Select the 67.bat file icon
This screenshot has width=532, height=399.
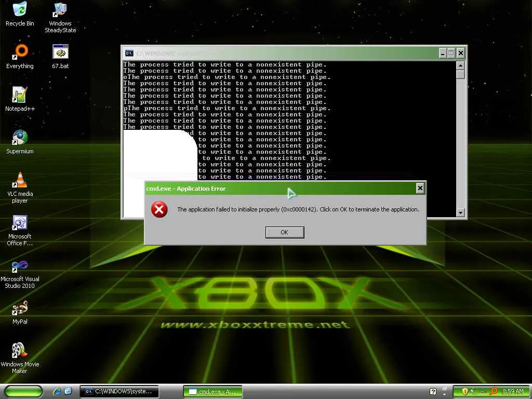coord(60,57)
